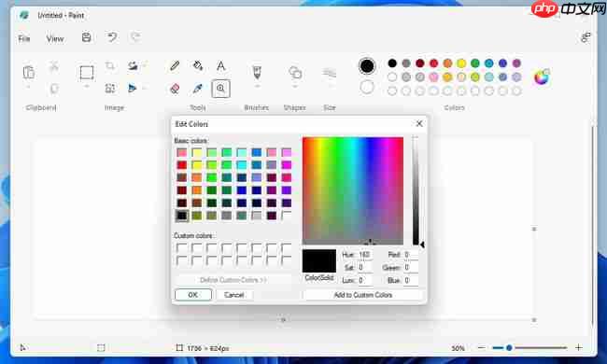
Task: Open the View menu
Action: [55, 38]
